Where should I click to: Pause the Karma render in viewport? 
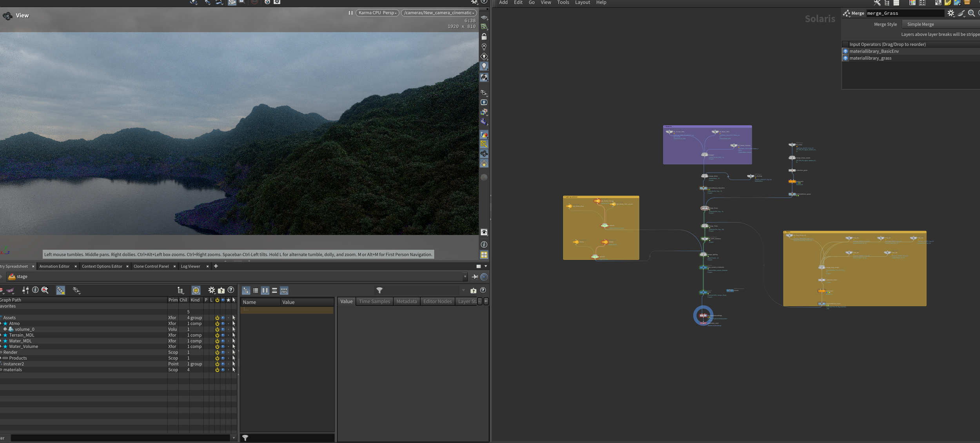(350, 13)
